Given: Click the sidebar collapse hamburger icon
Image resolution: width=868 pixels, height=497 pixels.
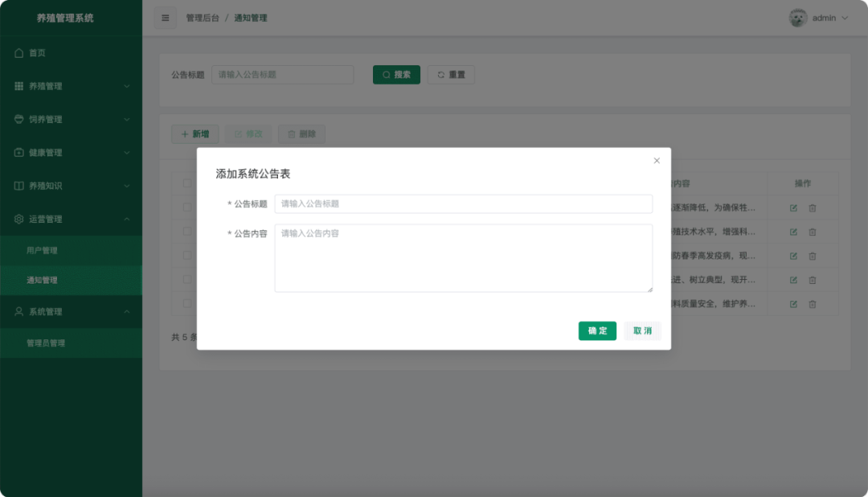Looking at the screenshot, I should pos(165,17).
